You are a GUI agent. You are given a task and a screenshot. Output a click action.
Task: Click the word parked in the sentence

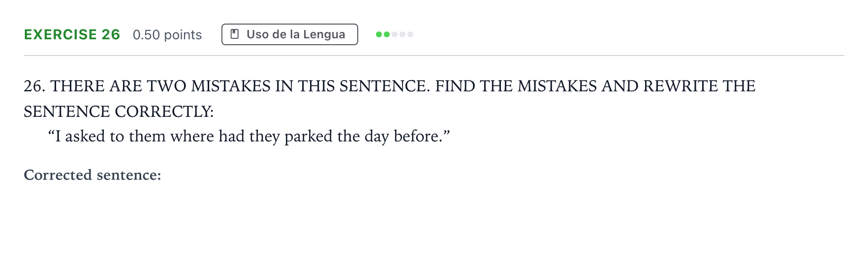point(308,137)
